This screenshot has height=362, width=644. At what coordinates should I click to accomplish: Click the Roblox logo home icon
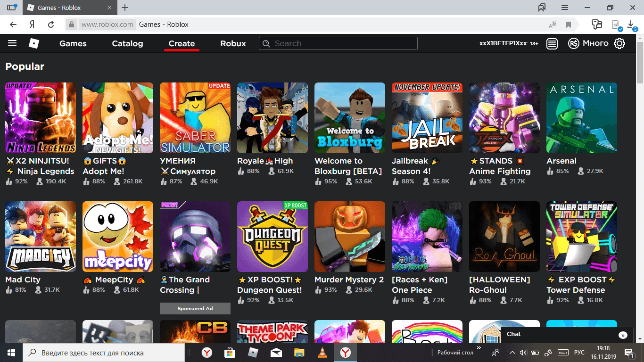(x=33, y=43)
